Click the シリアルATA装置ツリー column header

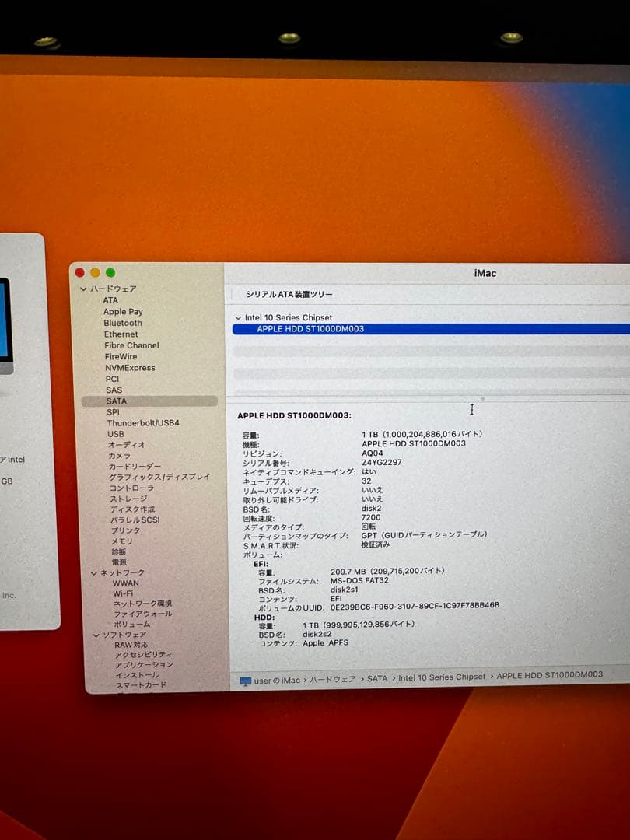[289, 294]
